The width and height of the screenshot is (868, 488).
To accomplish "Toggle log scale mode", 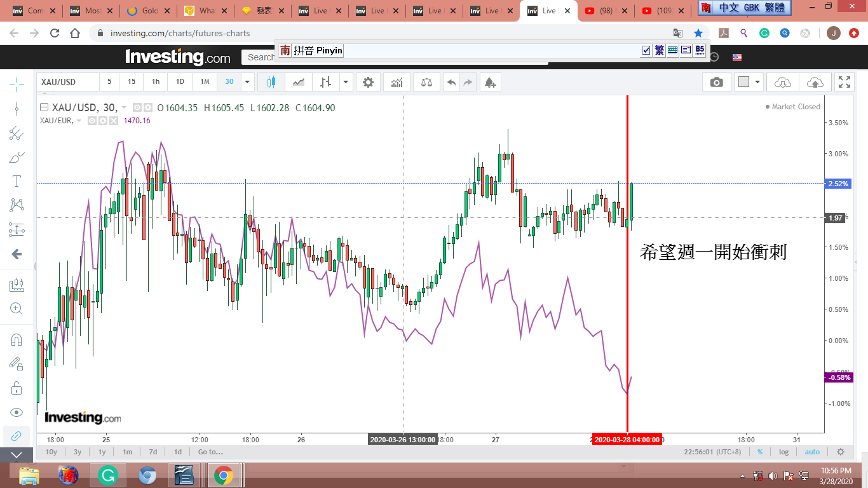I will (x=784, y=452).
